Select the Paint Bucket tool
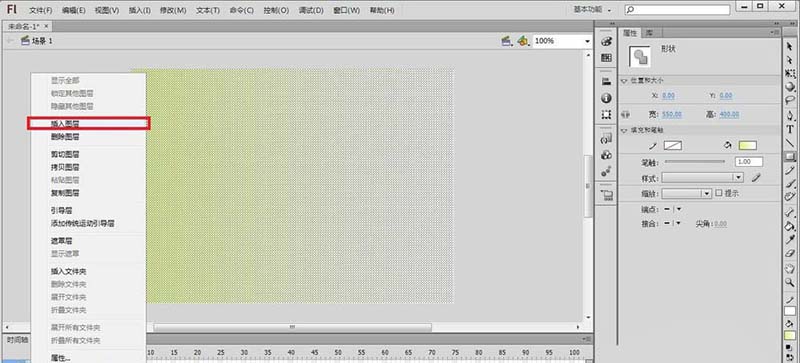The width and height of the screenshot is (800, 363). tap(790, 226)
